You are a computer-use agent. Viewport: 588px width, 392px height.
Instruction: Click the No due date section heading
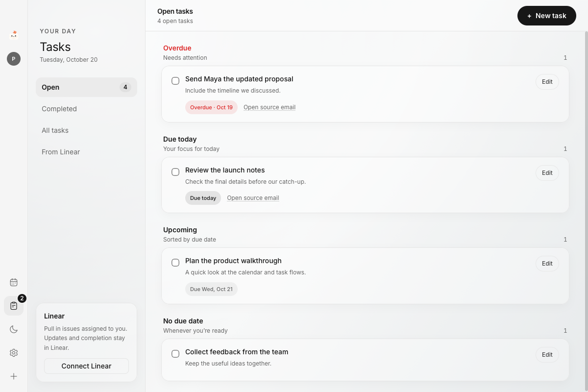click(x=183, y=321)
